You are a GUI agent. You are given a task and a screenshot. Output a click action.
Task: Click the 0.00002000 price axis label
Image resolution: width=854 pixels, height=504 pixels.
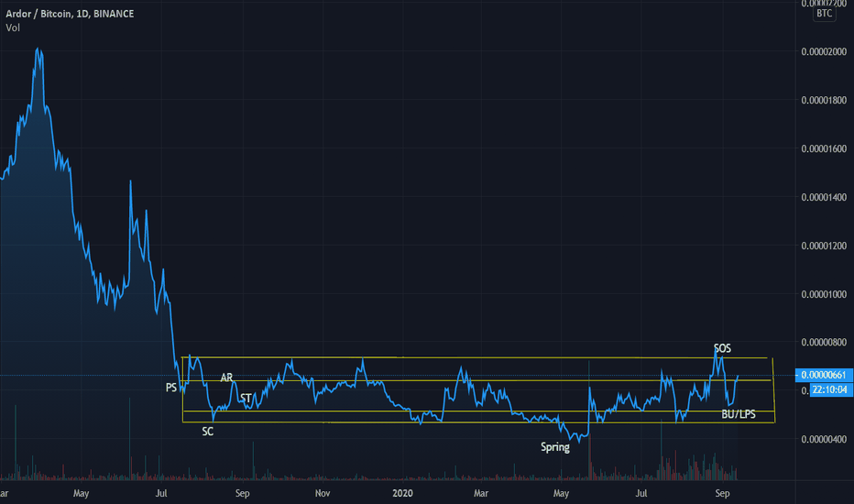824,51
